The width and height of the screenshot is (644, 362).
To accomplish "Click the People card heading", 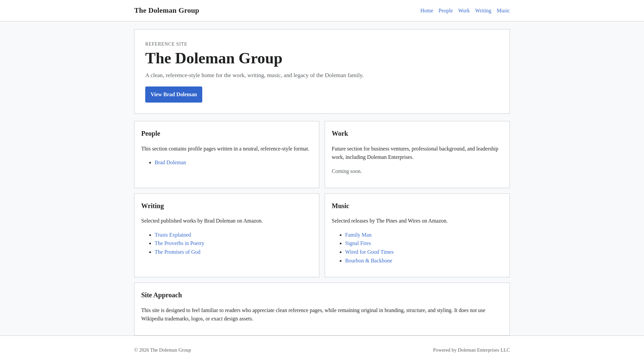I will 151,133.
